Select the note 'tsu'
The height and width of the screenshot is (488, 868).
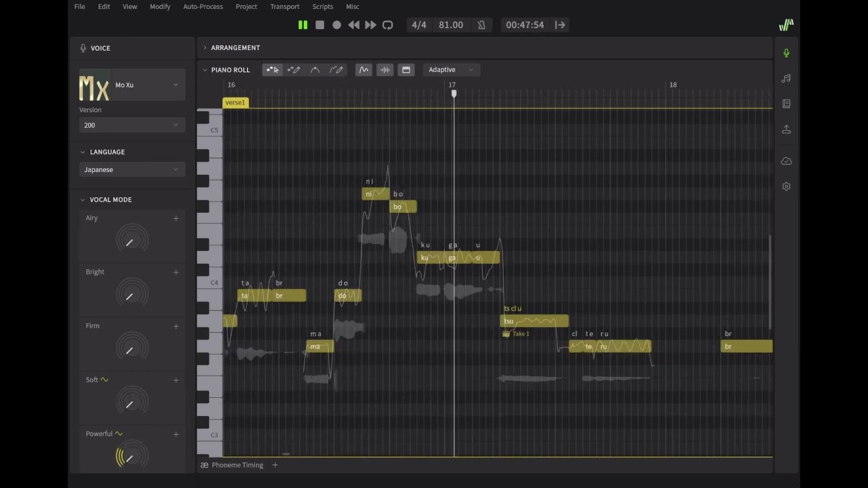[x=534, y=321]
